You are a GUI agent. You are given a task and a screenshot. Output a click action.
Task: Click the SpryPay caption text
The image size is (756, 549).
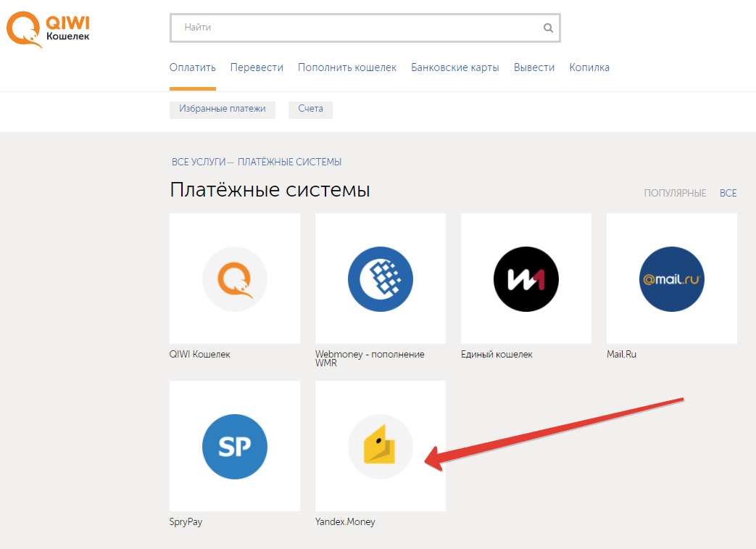(186, 522)
